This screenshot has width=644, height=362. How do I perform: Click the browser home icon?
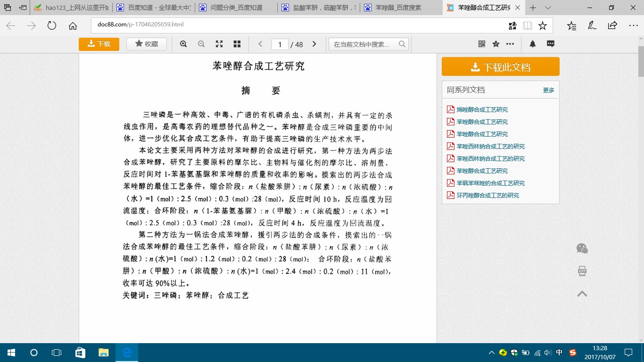[x=73, y=26]
